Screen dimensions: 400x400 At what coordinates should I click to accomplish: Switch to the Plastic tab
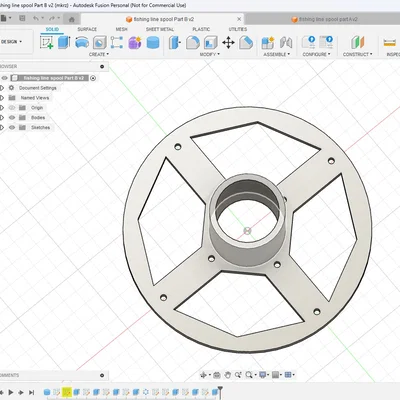coord(201,29)
